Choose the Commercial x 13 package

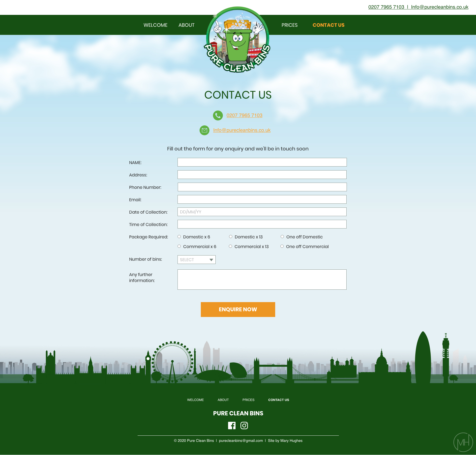[x=230, y=246]
